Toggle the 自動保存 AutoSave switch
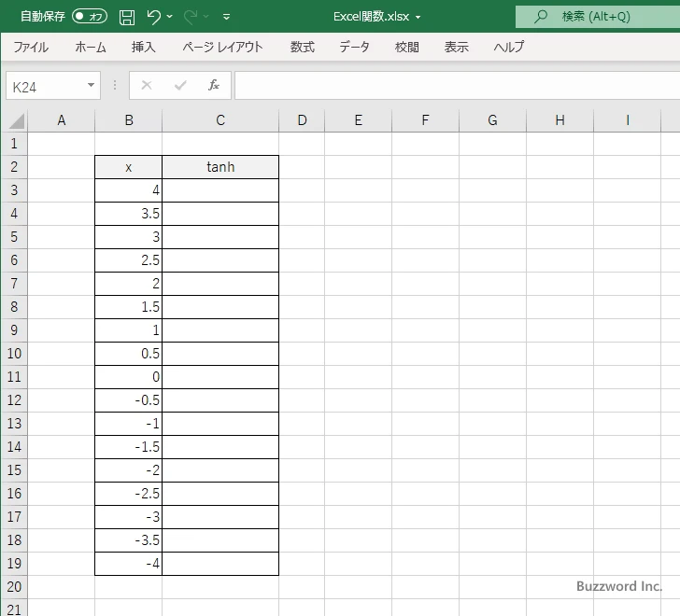Screen dimensions: 680x616 pyautogui.click(x=90, y=17)
